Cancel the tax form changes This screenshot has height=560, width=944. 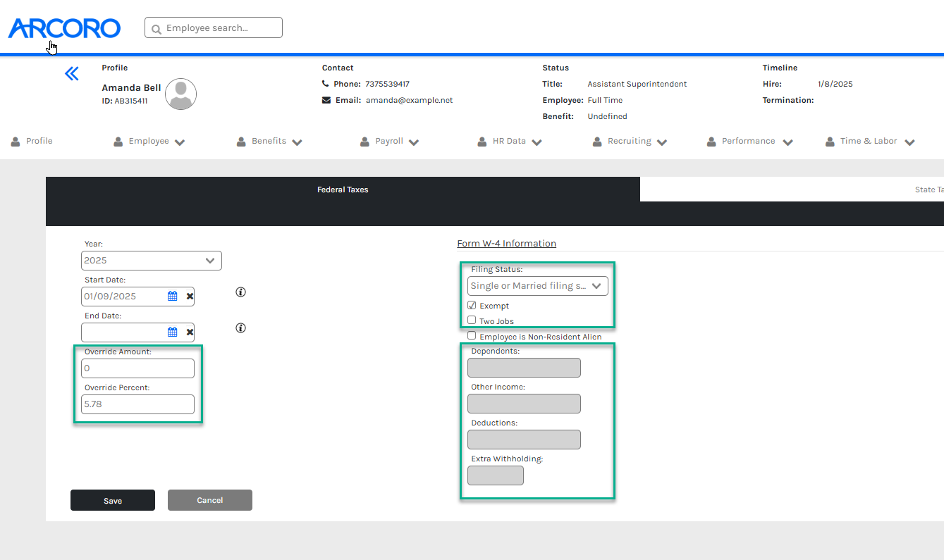(x=210, y=500)
